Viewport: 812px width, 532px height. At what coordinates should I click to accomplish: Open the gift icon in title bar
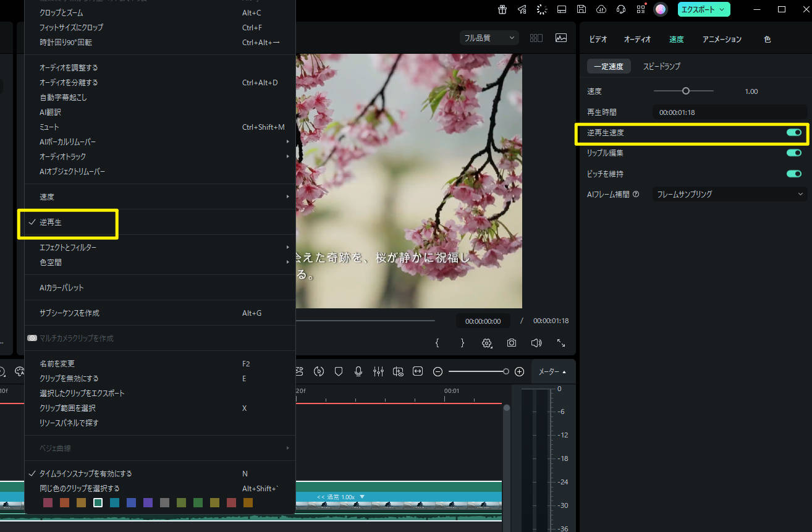coord(502,9)
